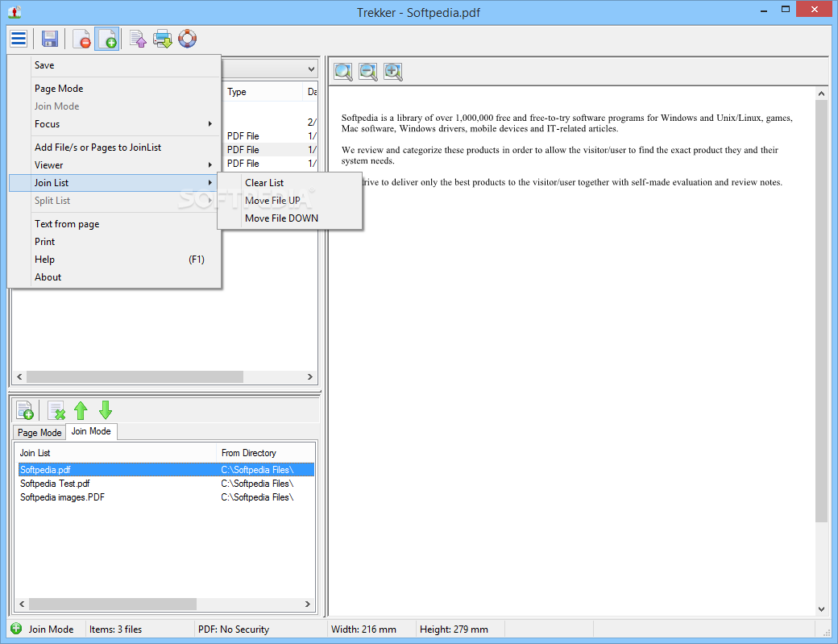The width and height of the screenshot is (838, 644).
Task: Click the viewer vertical scrollbar thumb
Action: (x=821, y=311)
